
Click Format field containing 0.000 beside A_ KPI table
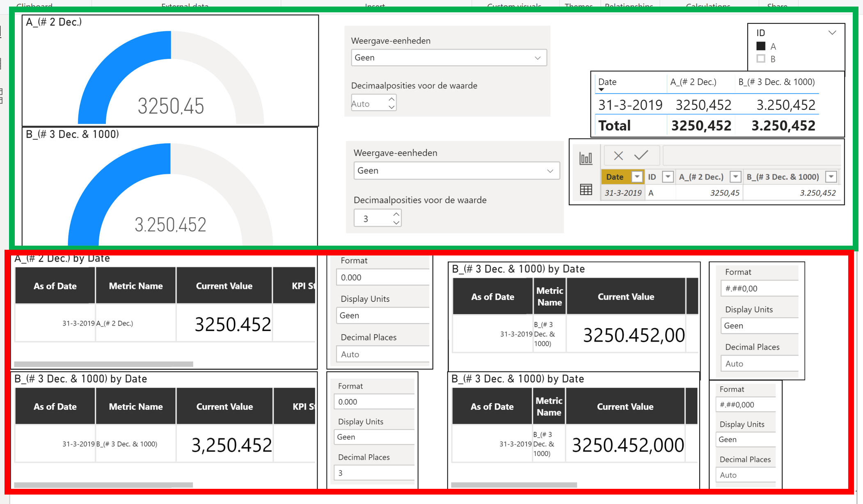pos(383,278)
